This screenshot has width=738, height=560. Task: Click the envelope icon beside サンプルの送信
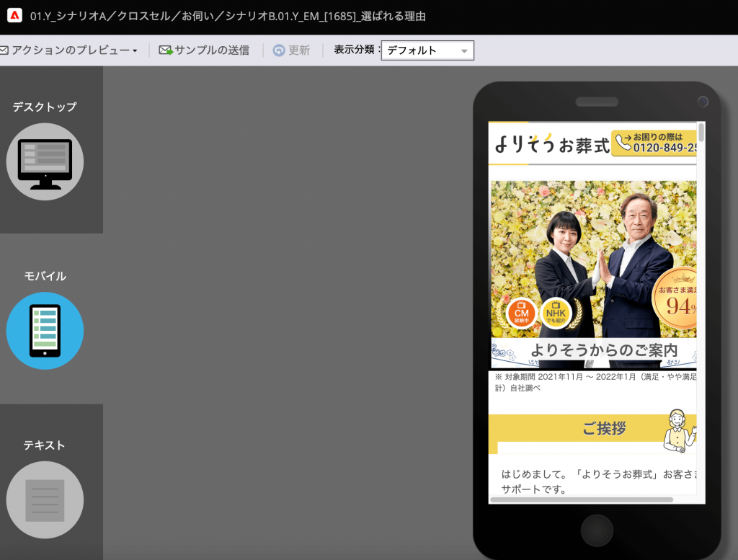pos(165,50)
